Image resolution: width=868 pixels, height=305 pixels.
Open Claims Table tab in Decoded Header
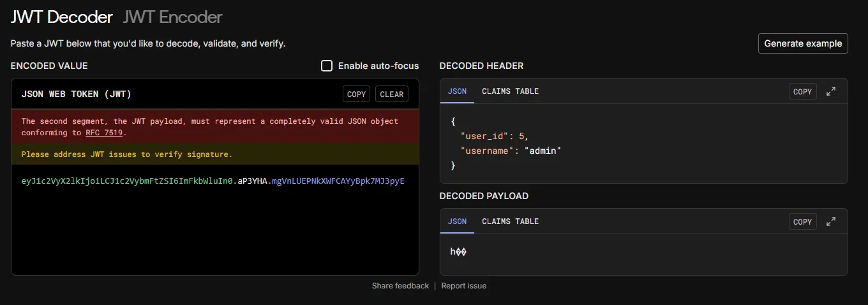[x=510, y=91]
